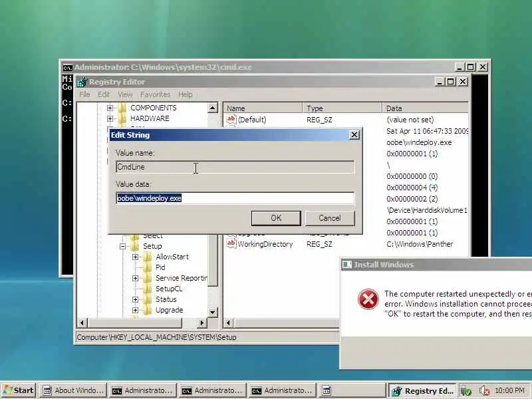Switch to About Windows taskbar button
The width and height of the screenshot is (532, 399).
73,390
